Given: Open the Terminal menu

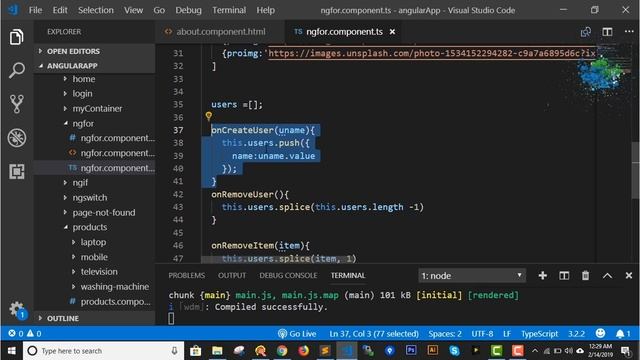Looking at the screenshot, I should tap(229, 10).
